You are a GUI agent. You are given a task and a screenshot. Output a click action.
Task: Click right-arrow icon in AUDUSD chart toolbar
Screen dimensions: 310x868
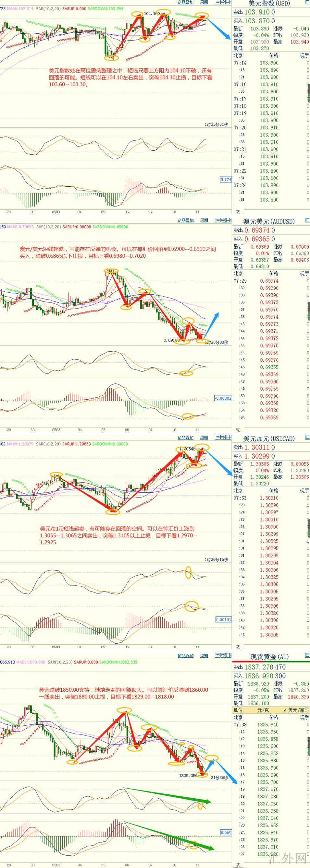pos(223,220)
